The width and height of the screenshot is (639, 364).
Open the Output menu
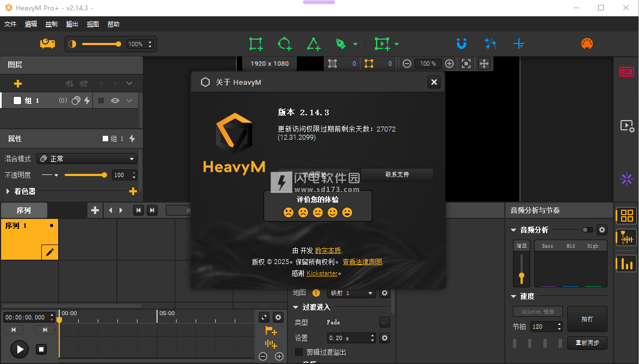(72, 24)
